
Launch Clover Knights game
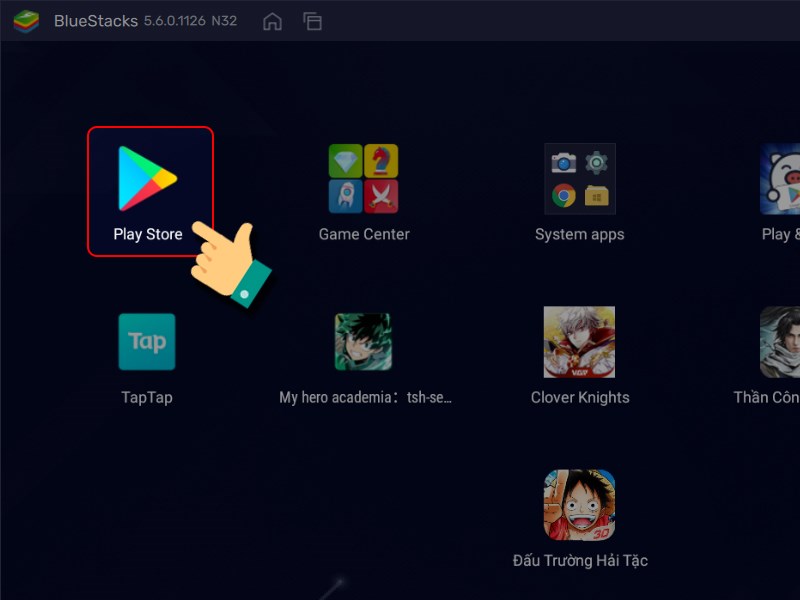579,342
